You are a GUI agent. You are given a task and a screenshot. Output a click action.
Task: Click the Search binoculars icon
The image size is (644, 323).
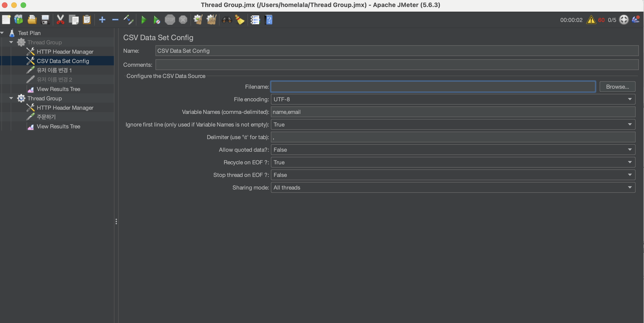point(227,20)
